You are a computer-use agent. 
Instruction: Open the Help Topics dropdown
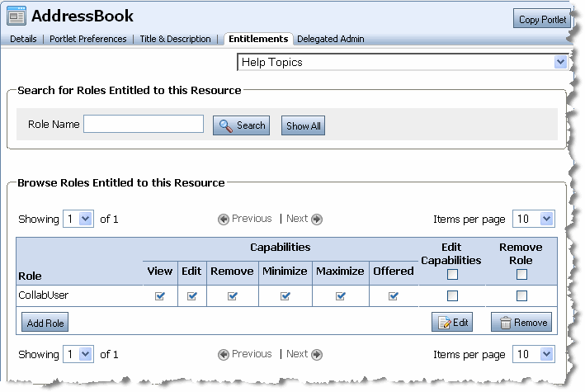point(402,62)
